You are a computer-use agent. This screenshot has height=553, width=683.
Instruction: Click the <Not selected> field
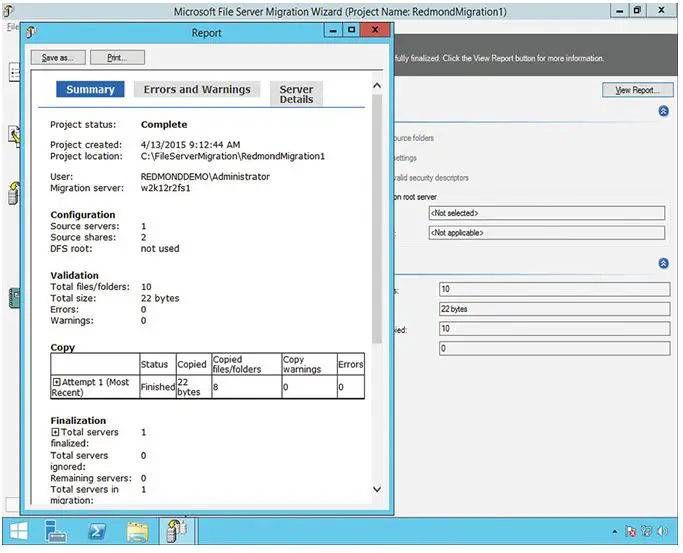(x=547, y=213)
